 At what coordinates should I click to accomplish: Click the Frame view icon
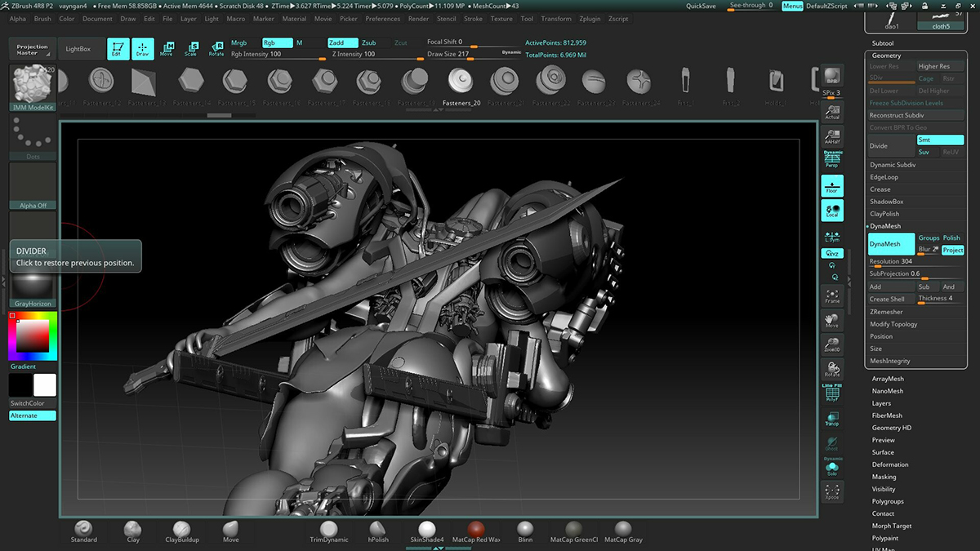(x=831, y=296)
